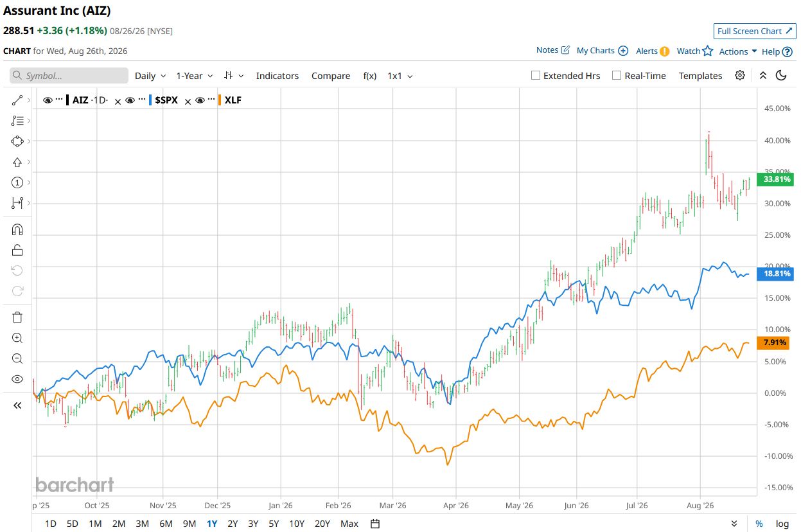Select the shapes drawing tool
Image resolution: width=801 pixels, height=532 pixels.
coord(17,141)
